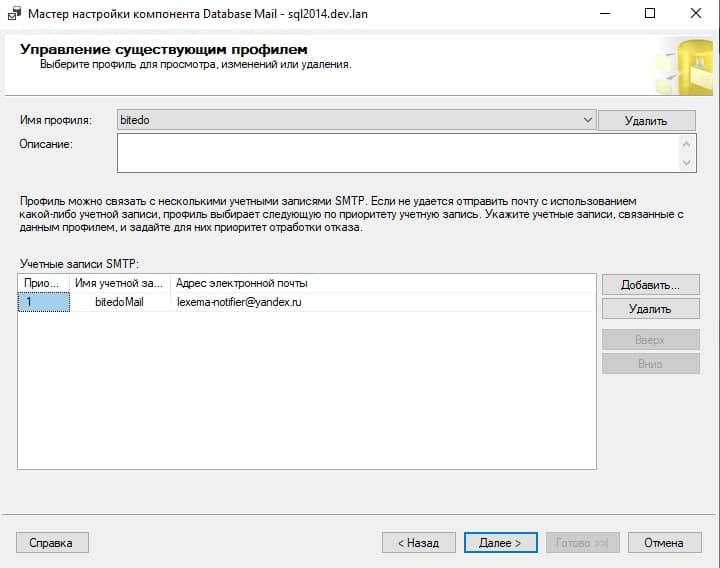Close the Database Mail wizard window
The height and width of the screenshot is (568, 720).
click(696, 13)
